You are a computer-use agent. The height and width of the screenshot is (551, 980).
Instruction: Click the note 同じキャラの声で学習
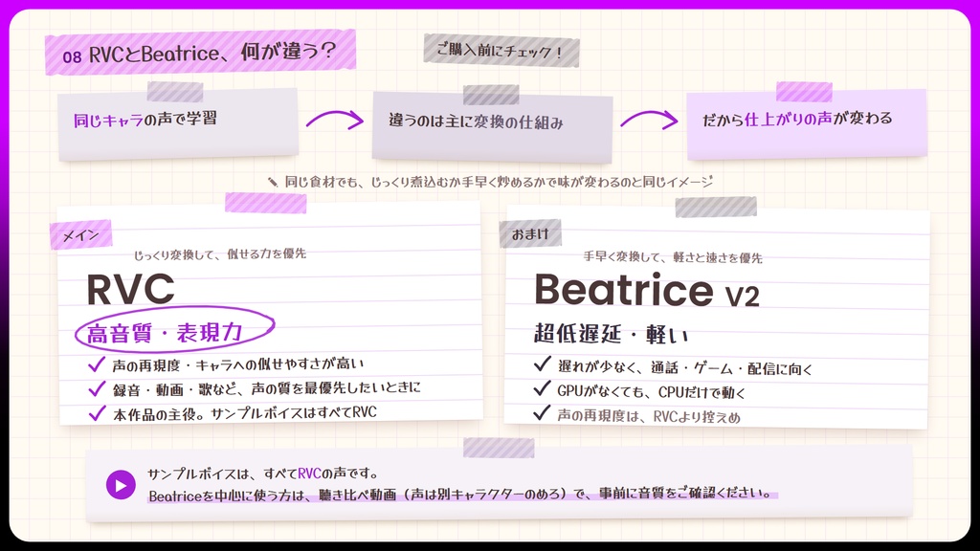178,124
